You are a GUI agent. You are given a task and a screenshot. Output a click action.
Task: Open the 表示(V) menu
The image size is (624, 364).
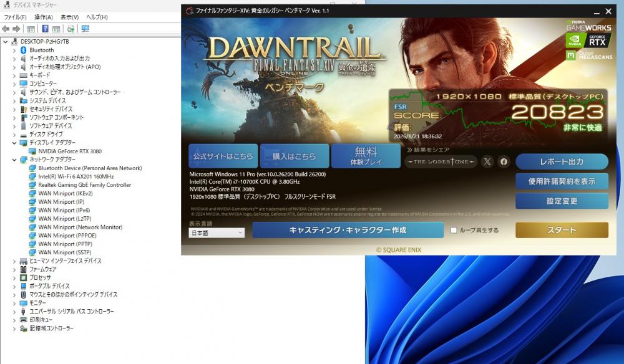pyautogui.click(x=70, y=17)
